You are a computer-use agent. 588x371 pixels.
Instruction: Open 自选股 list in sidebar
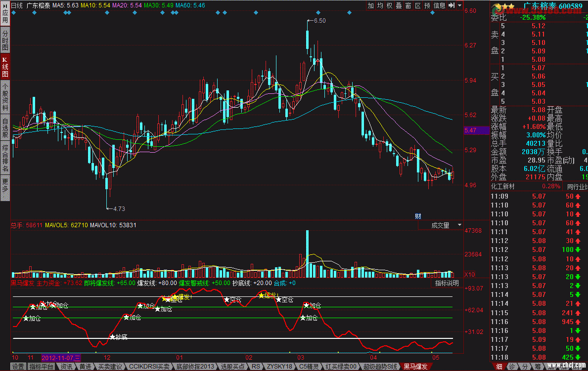[x=5, y=128]
